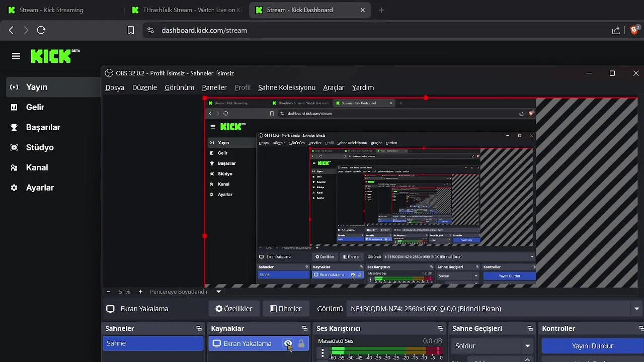644x362 pixels.
Task: Open Filtreler for the source
Action: [286, 309]
